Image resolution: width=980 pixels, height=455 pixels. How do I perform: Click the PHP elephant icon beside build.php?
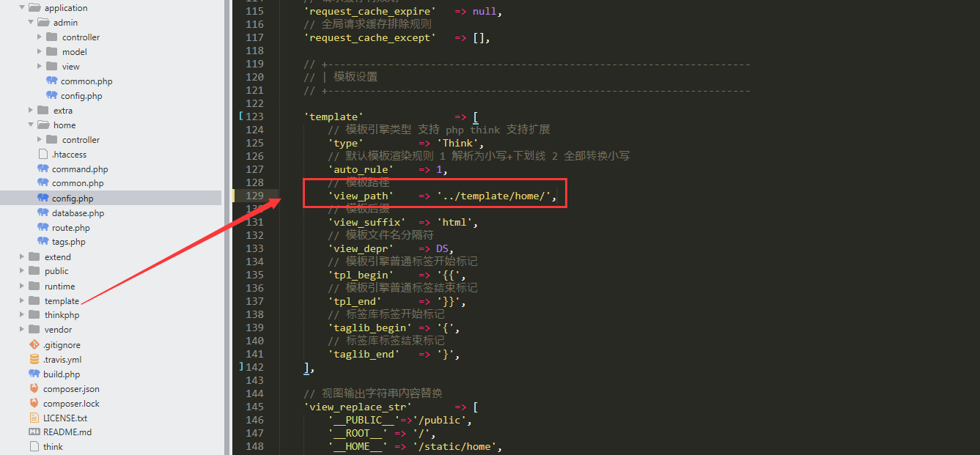coord(34,374)
